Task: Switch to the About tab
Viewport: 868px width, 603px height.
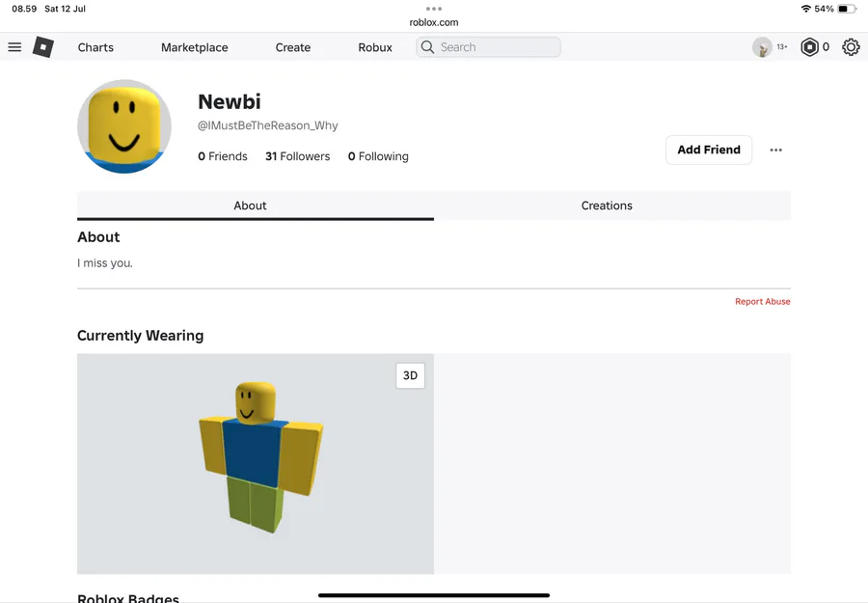Action: 256,206
